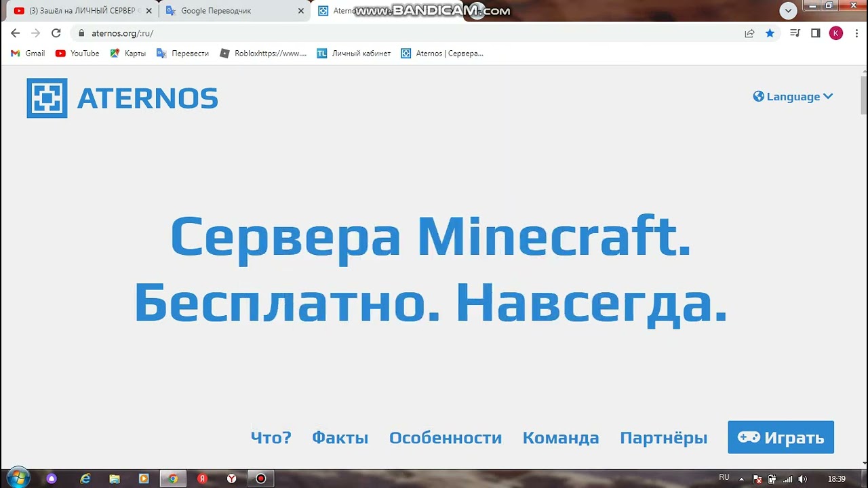Click the Chrome taskbar icon

[173, 479]
